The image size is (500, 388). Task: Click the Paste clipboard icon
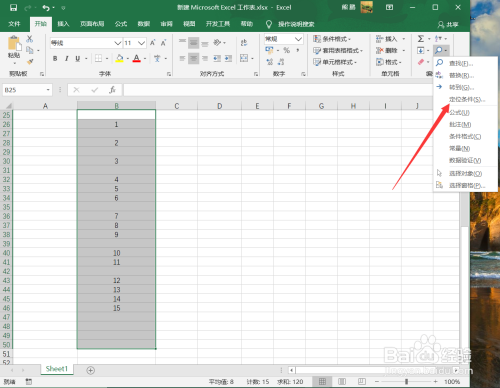(x=14, y=44)
